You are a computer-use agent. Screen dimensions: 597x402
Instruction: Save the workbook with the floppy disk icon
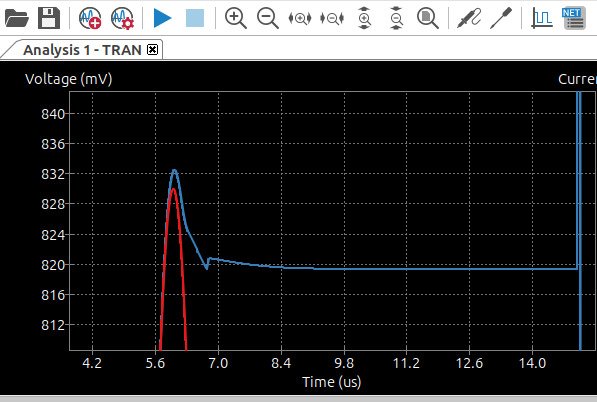click(49, 18)
